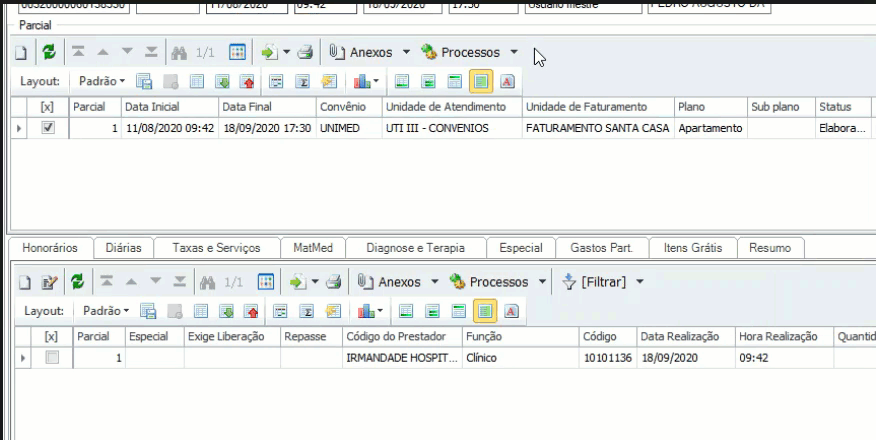Click the row indicator arrow for Parcial 1 row

(x=19, y=128)
